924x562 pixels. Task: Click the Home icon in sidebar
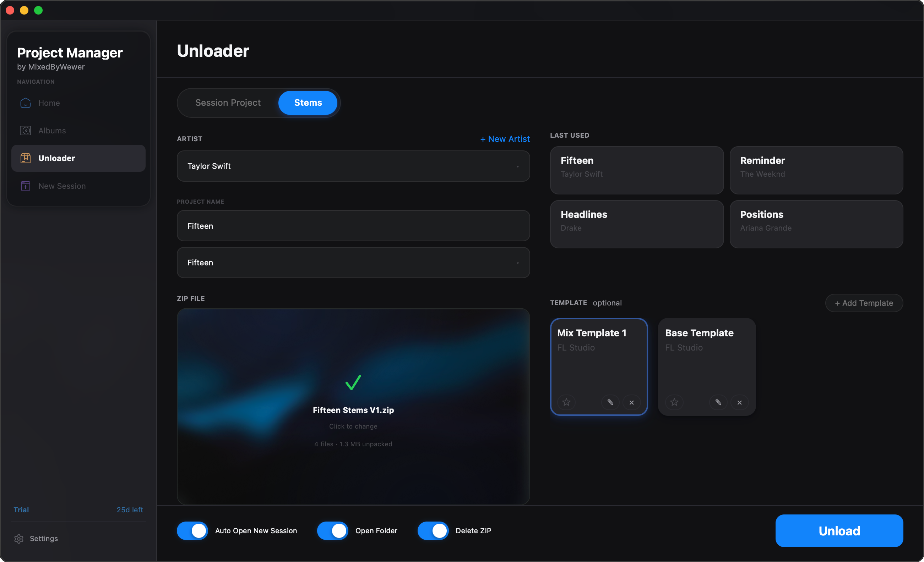coord(26,103)
